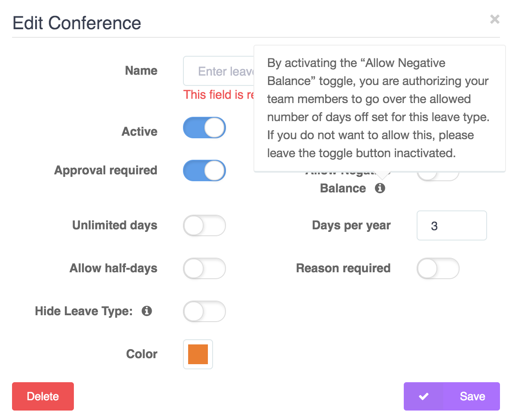512x420 pixels.
Task: Click the Edit Conference dialog title
Action: coord(77,23)
